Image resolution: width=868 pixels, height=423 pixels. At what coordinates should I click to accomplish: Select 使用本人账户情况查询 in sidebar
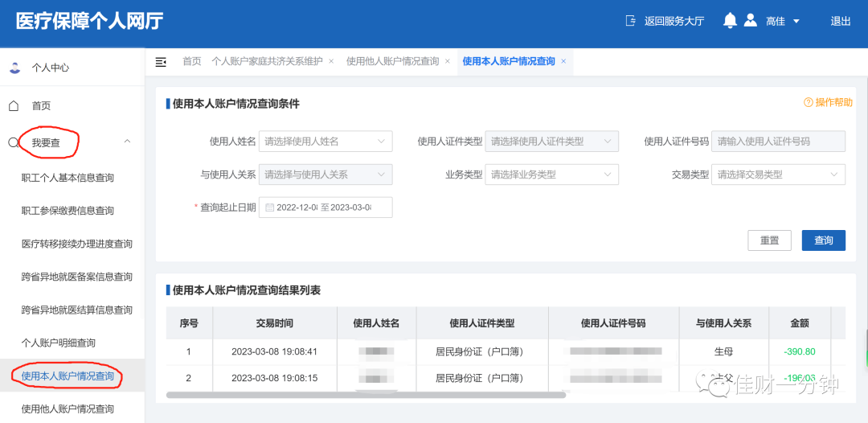(x=68, y=376)
